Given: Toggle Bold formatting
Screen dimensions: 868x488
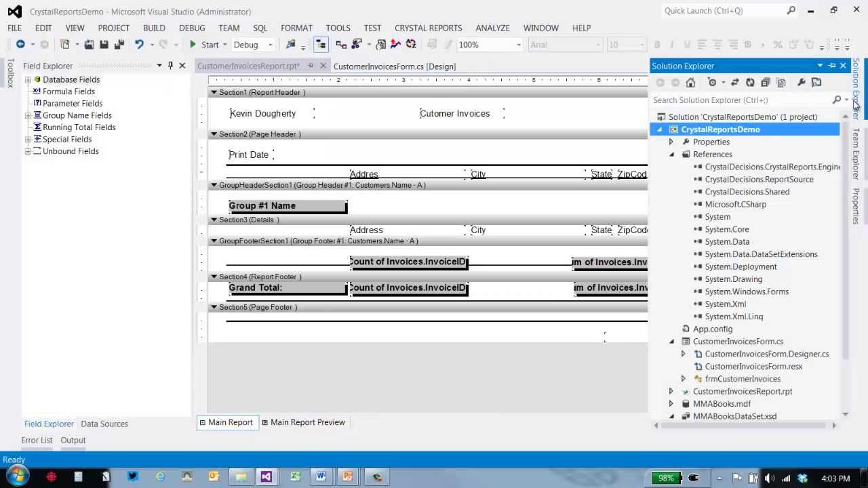Looking at the screenshot, I should [x=656, y=45].
